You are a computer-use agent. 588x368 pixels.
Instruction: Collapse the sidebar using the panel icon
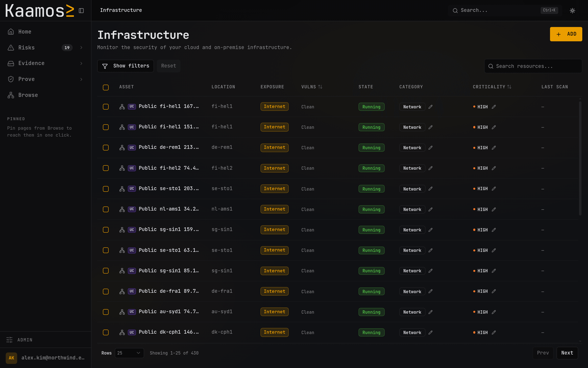81,11
